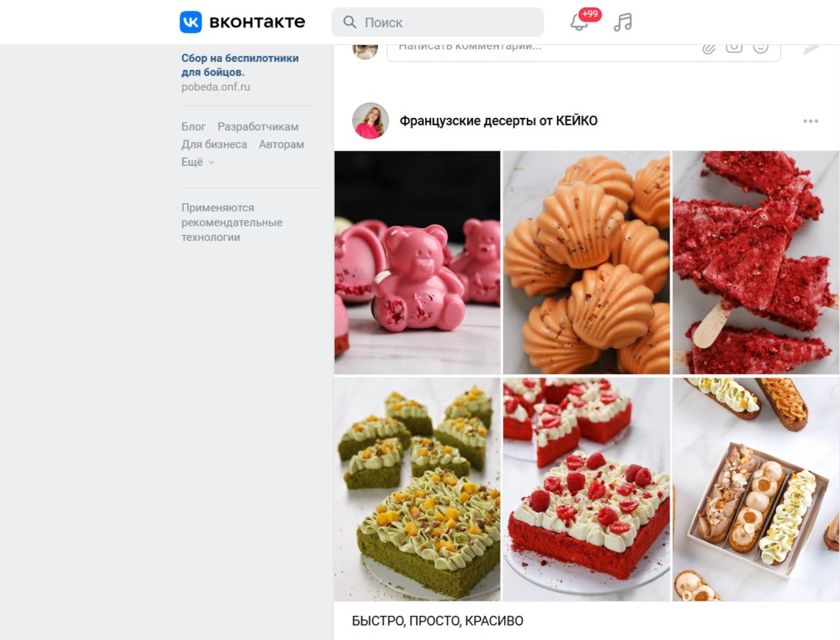Open notifications bell icon
Image resolution: width=840 pixels, height=640 pixels.
(579, 22)
